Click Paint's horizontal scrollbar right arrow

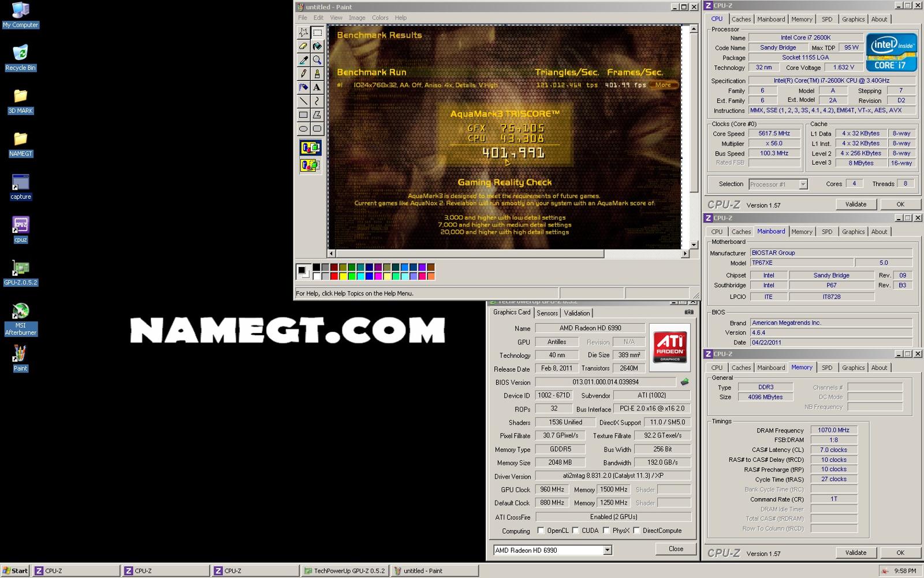point(685,254)
